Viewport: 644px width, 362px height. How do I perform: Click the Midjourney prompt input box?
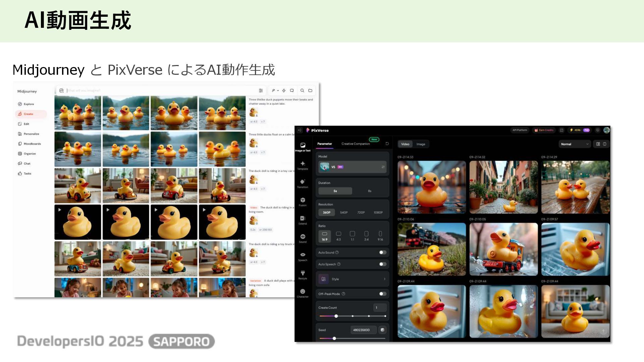(161, 90)
